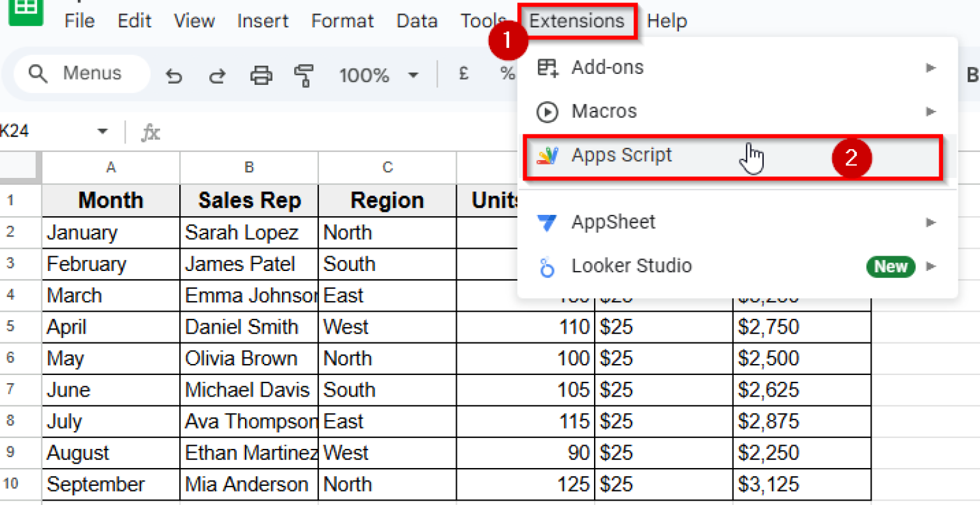Open the Format menu
Image resolution: width=980 pixels, height=505 pixels.
click(342, 20)
